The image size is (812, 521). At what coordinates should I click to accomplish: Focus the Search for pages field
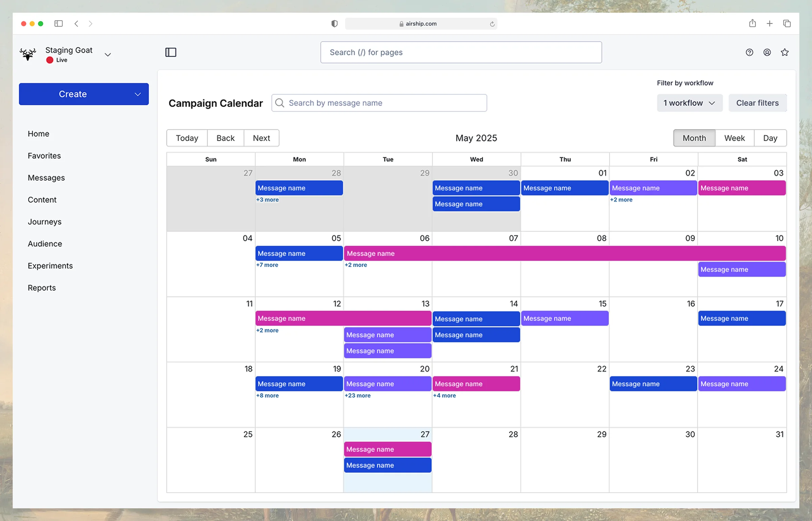461,52
